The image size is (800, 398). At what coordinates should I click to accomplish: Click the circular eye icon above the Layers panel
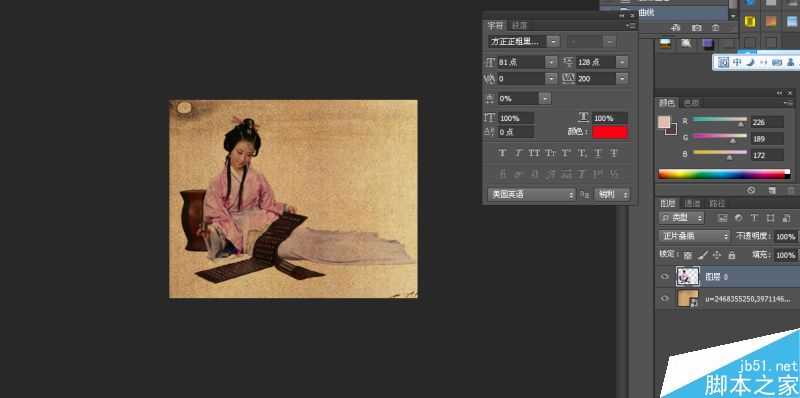751,190
